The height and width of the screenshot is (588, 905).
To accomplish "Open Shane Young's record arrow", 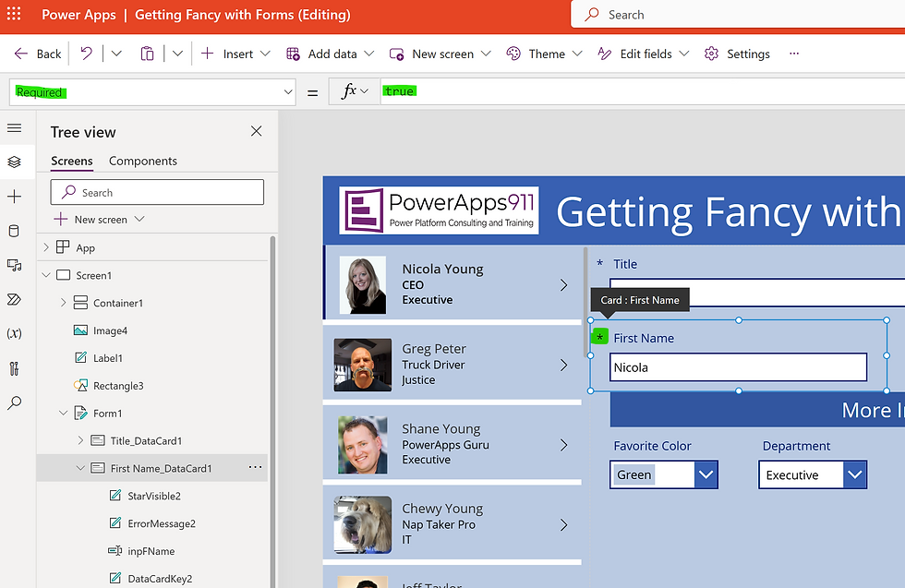I will click(x=564, y=445).
